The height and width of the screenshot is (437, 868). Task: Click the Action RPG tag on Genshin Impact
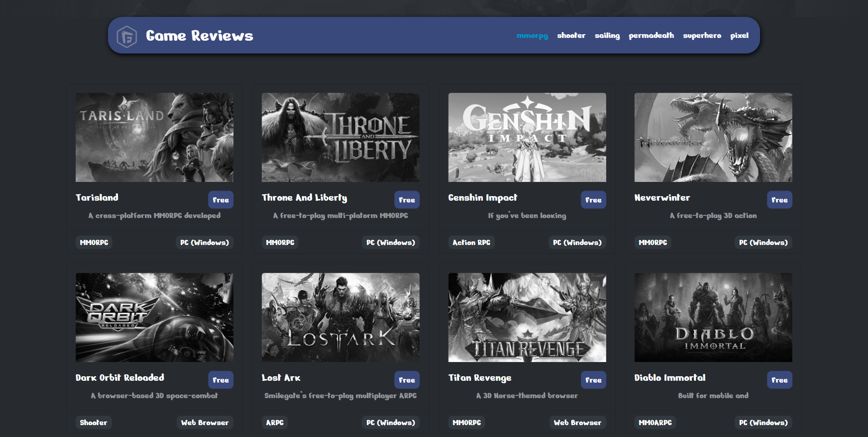point(472,242)
